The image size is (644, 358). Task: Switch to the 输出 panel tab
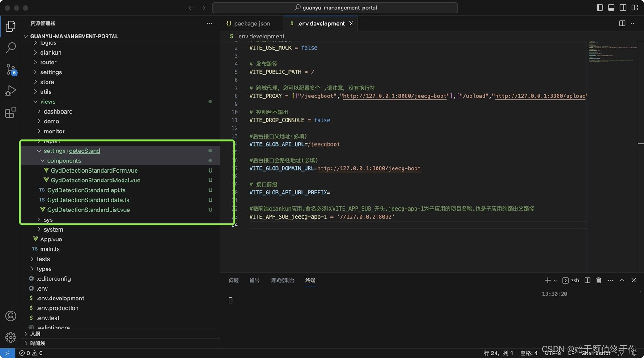click(254, 280)
